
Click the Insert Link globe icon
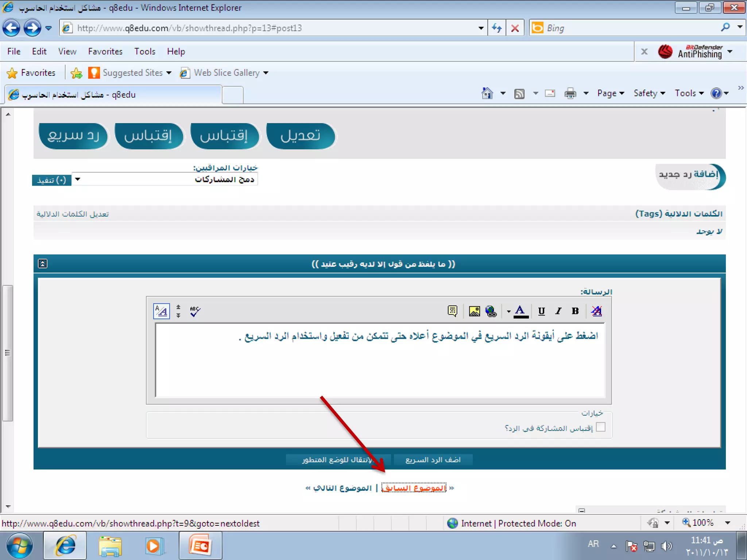click(x=491, y=311)
